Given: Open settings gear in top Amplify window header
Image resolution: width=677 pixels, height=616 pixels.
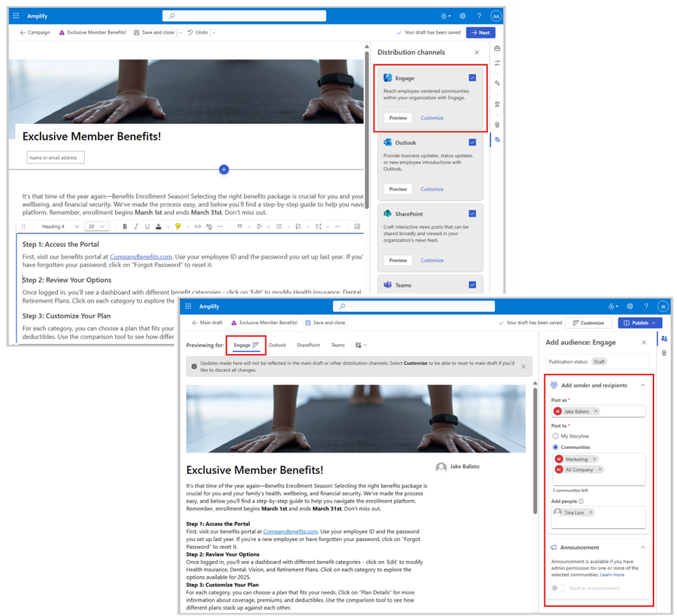Looking at the screenshot, I should 462,16.
